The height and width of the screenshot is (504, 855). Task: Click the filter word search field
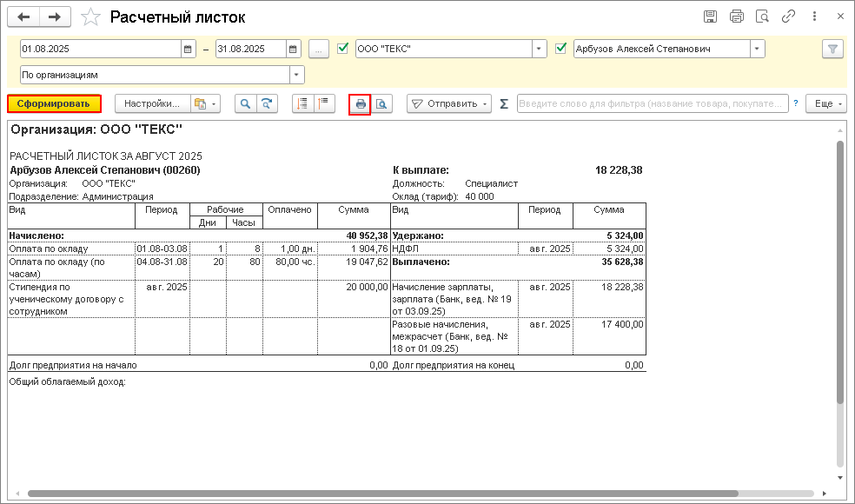pos(653,103)
